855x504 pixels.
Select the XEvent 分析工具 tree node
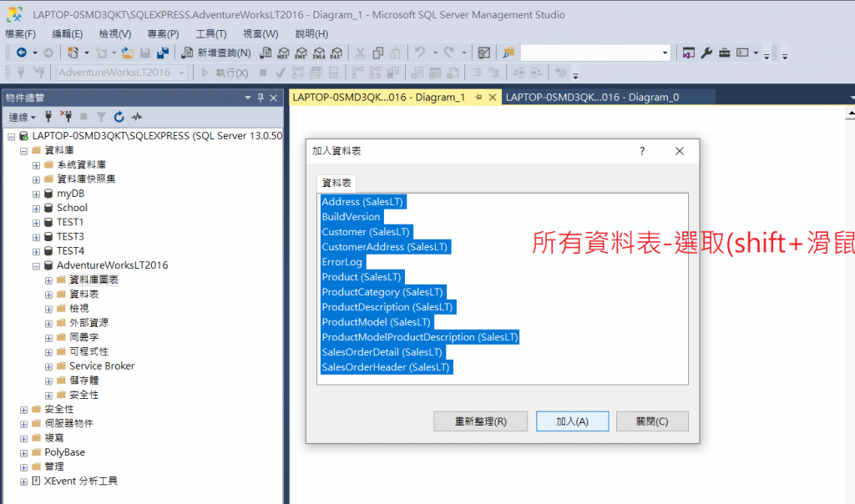pos(81,481)
